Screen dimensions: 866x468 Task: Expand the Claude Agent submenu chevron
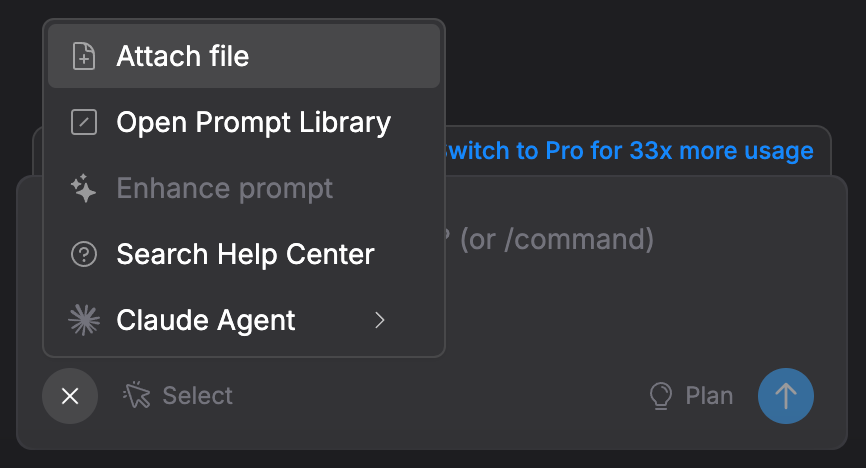coord(379,321)
